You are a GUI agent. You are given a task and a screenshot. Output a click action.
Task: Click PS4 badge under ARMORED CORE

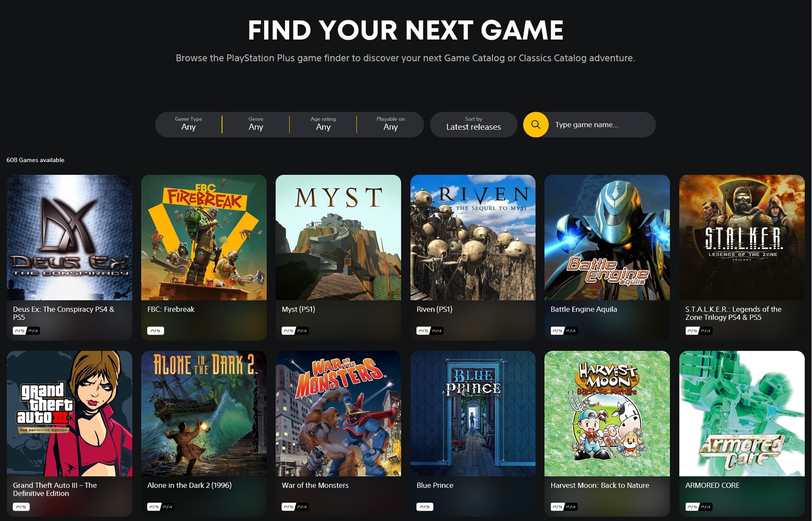pos(706,507)
